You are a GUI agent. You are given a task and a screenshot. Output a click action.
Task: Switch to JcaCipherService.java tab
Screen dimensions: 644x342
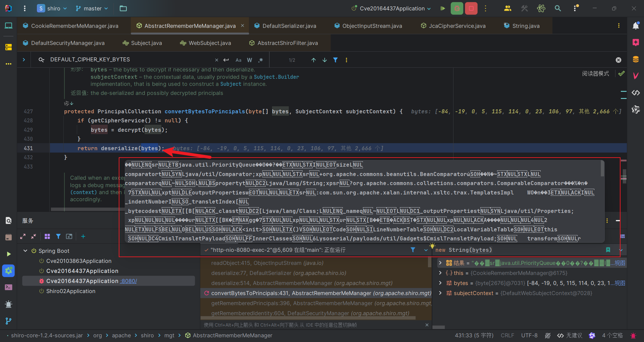tap(453, 26)
